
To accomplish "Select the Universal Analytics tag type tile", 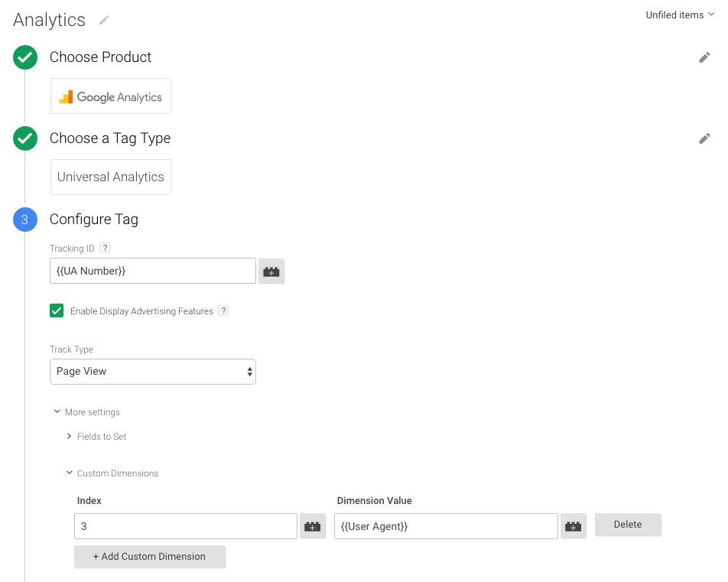I will pos(110,177).
